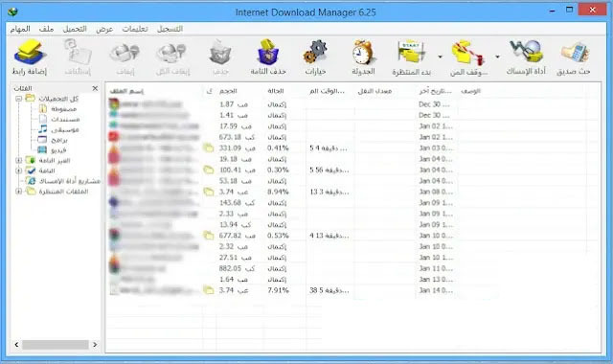613x364 pixels.
Task: Click the 0.30% status cell
Action: 278,170
